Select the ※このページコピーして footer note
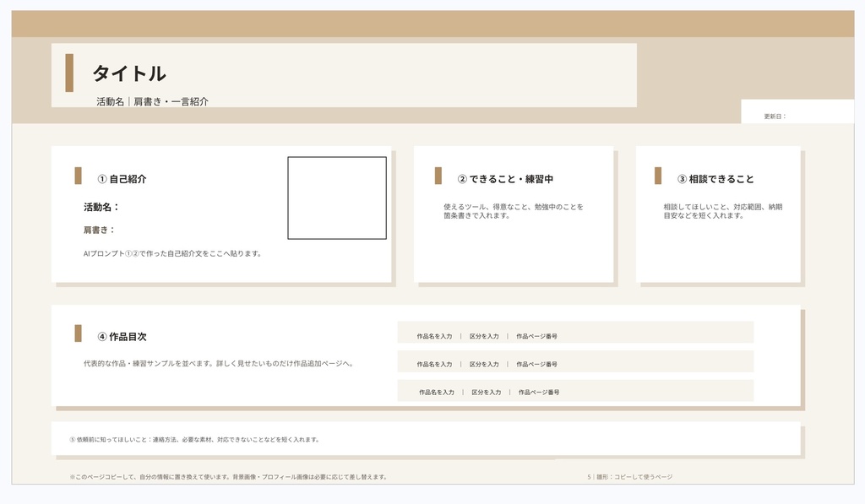The image size is (865, 504). pos(228,477)
